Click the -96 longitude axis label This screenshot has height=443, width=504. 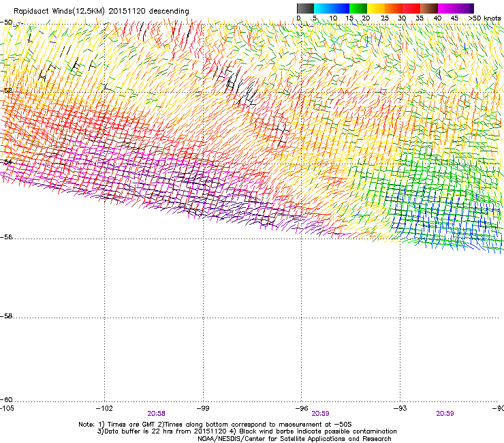click(x=302, y=408)
